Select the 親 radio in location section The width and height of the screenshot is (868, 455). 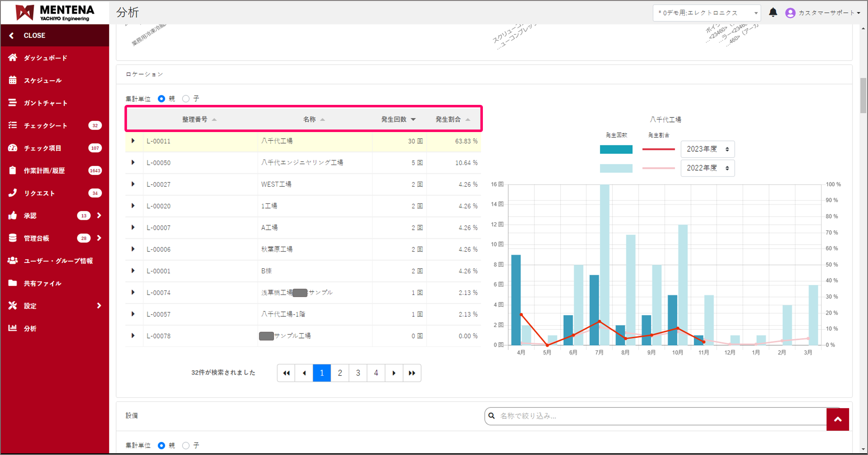pos(162,99)
